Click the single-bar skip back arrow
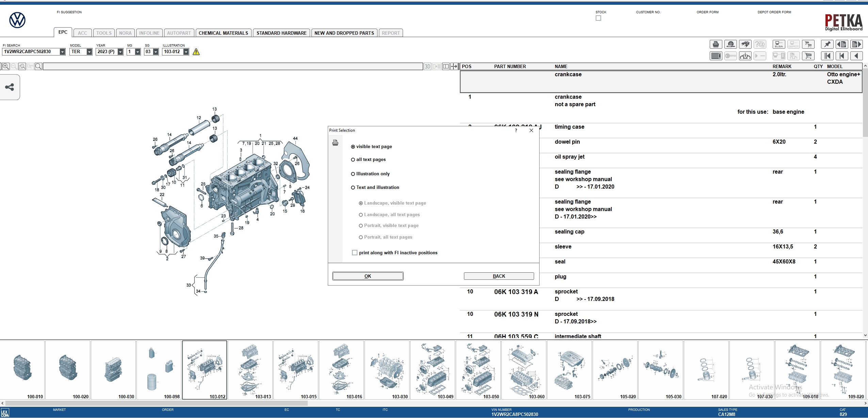 click(x=842, y=56)
